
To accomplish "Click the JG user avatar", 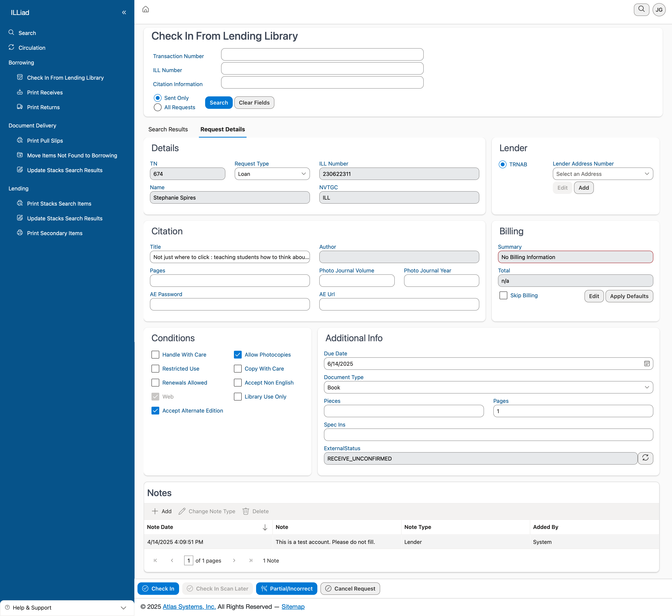I will (659, 10).
